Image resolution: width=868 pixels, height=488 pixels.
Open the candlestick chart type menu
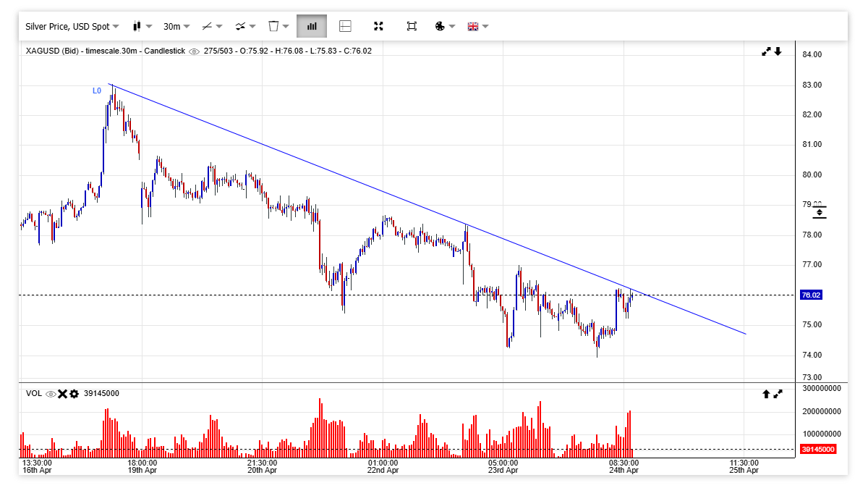[142, 27]
